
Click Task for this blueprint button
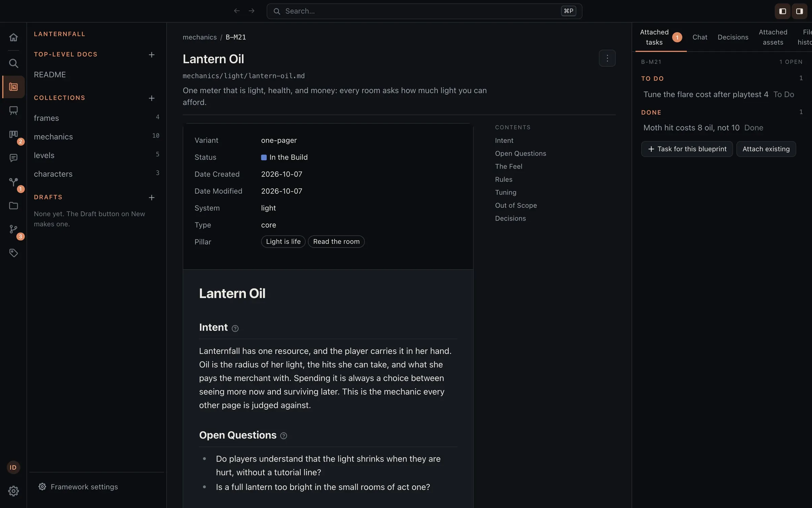687,149
